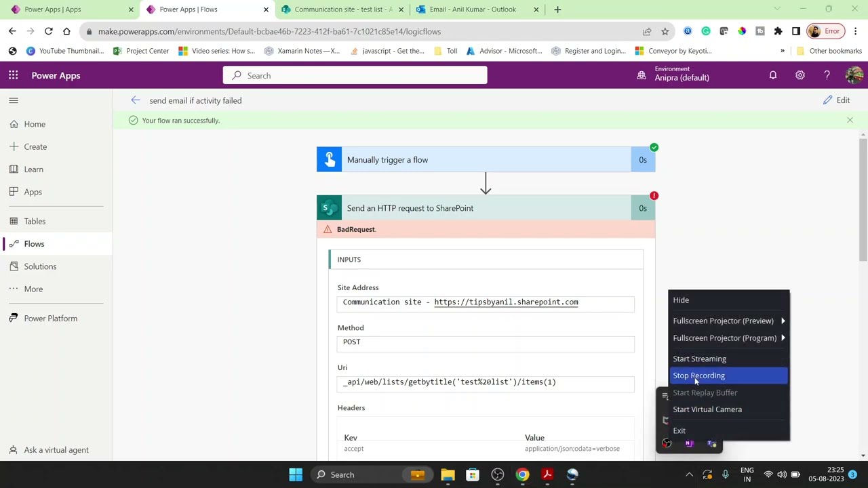Select Start Streaming in OBS menu
Viewport: 868px width, 488px height.
(728, 359)
